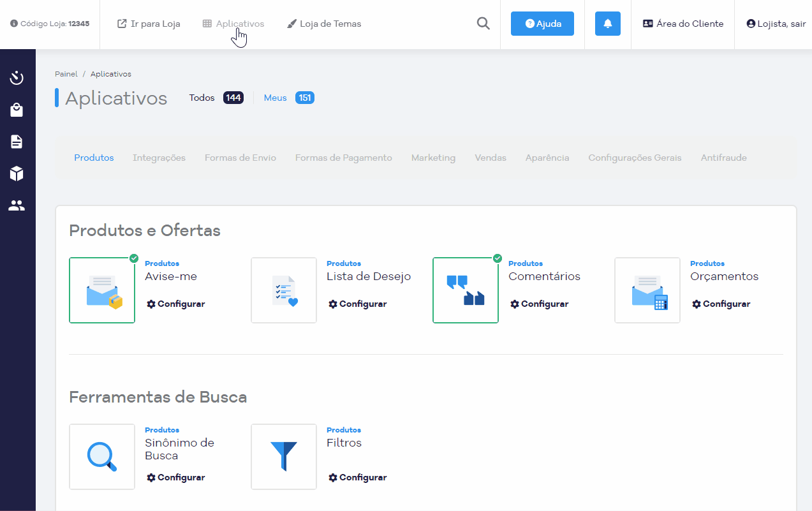The height and width of the screenshot is (511, 812).
Task: Click gear icon of Sinônimo de Busca Configurar
Action: coord(151,478)
